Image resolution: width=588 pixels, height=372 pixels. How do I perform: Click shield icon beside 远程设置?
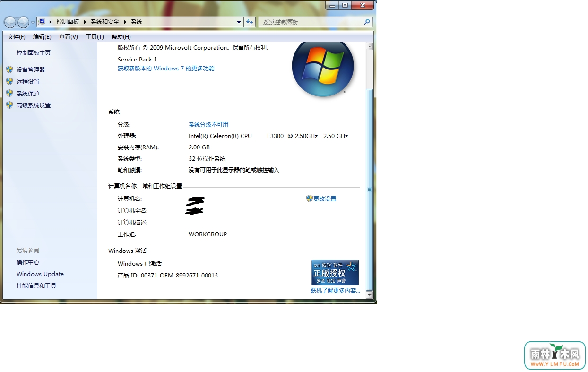tap(9, 81)
